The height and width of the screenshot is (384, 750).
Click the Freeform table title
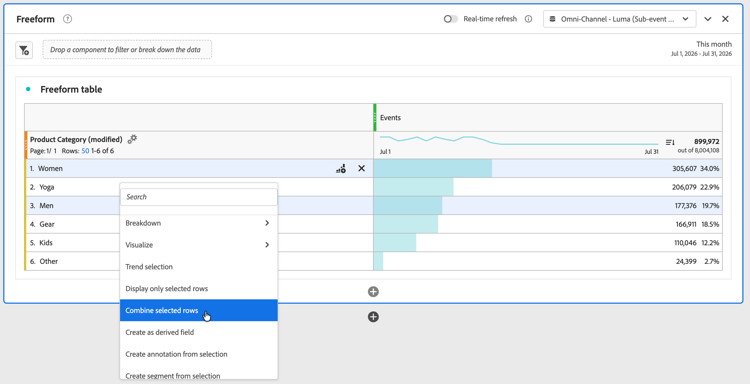[71, 89]
